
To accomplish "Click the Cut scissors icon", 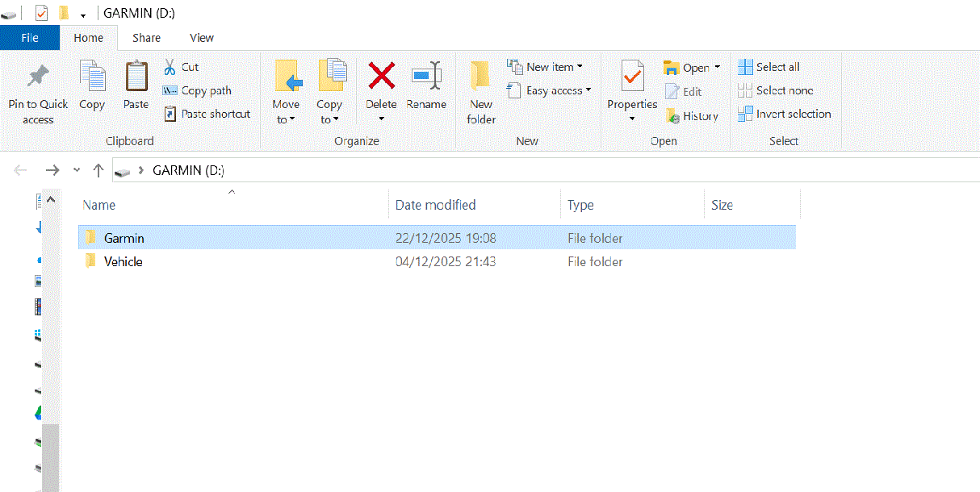I will pos(170,67).
